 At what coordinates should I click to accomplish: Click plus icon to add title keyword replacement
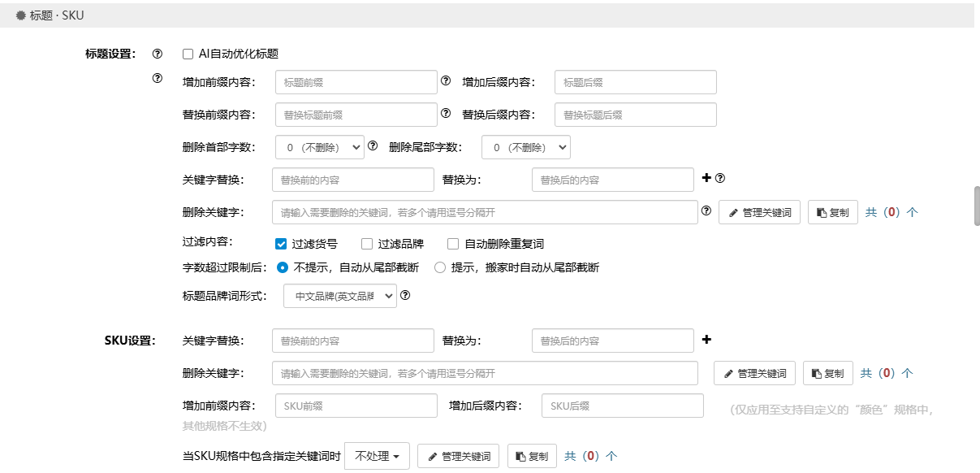coord(706,178)
